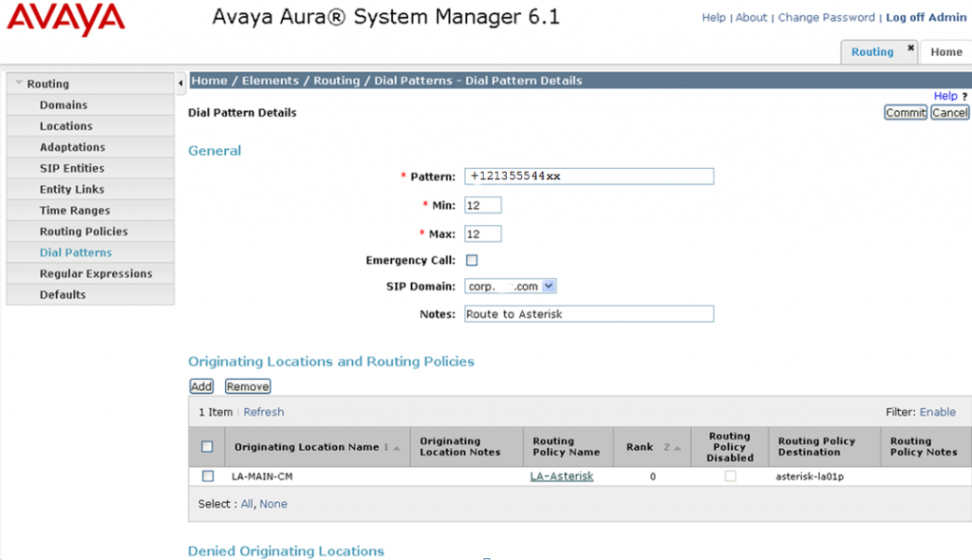Click Add under Originating Locations and Routing Policies
Viewport: 972px width, 560px height.
click(200, 385)
